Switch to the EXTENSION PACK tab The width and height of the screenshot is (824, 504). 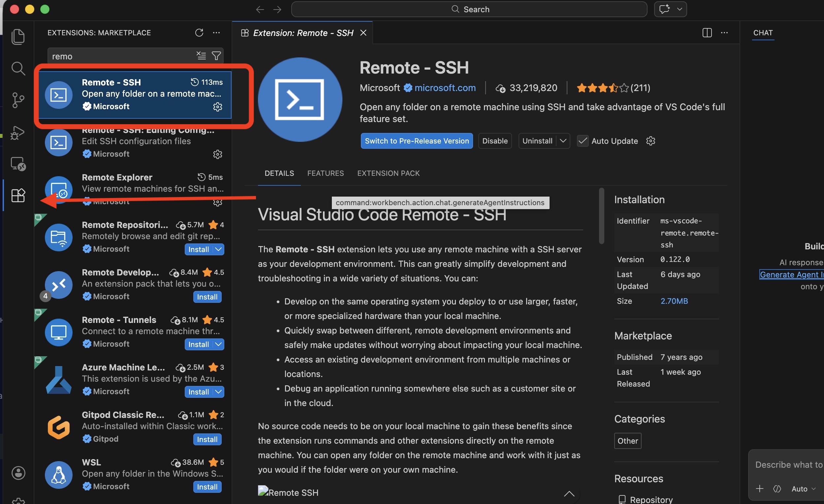388,173
